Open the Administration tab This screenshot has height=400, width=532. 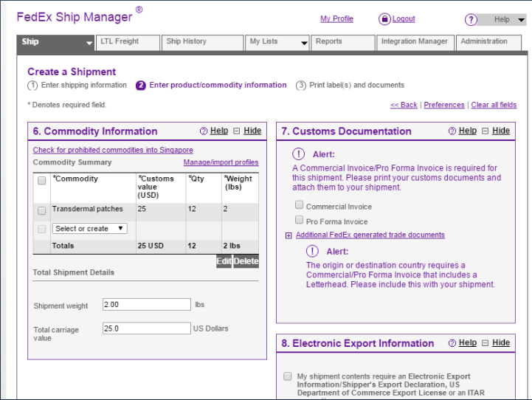[488, 42]
